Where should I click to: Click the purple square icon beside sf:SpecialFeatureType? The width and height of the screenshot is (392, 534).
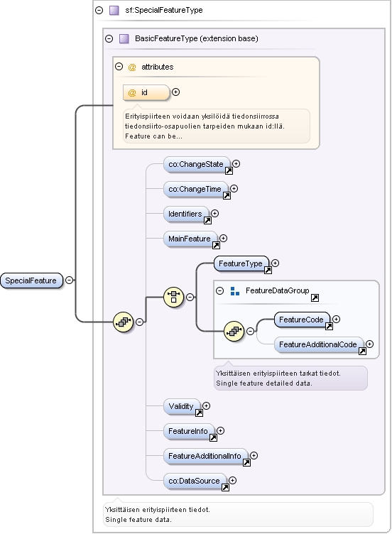[x=114, y=10]
